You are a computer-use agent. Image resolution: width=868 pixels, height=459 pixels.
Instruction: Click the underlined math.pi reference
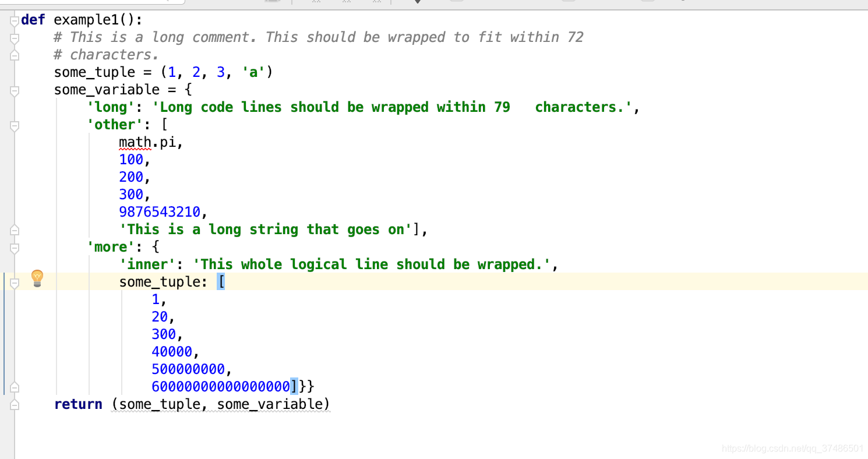coord(147,142)
